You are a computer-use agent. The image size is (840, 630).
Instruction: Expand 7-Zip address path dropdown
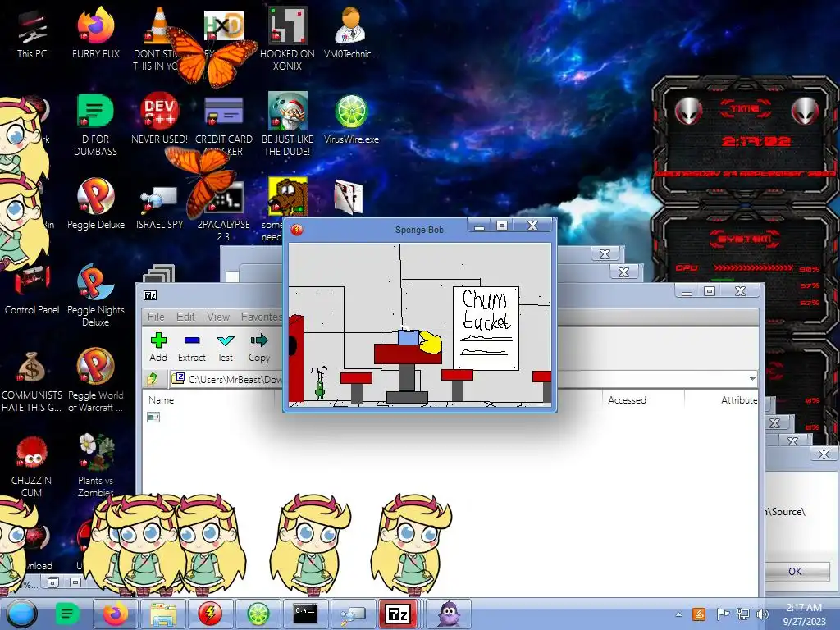tap(752, 379)
